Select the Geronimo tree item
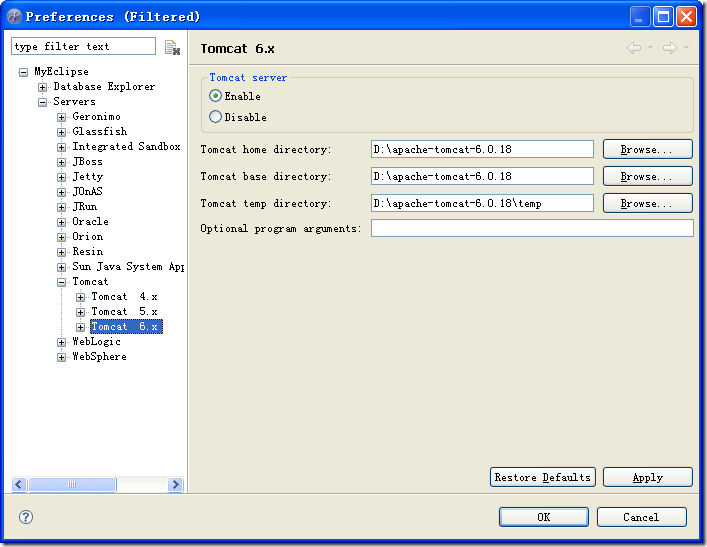This screenshot has width=707, height=547. (x=96, y=116)
